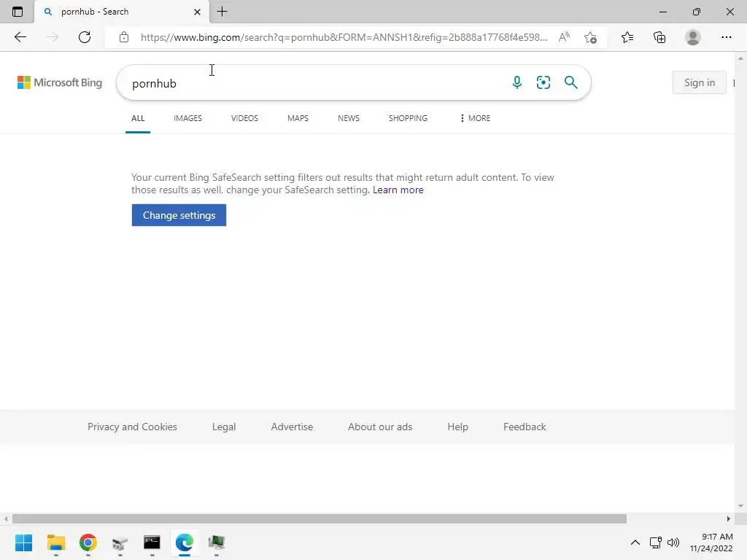Open the Windows Start menu
The image size is (747, 560).
coord(23,542)
